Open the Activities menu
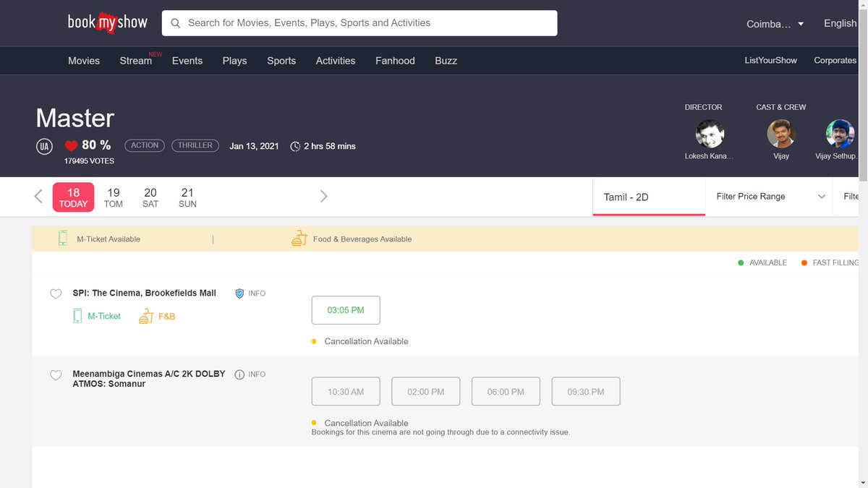The height and width of the screenshot is (488, 868). click(336, 61)
